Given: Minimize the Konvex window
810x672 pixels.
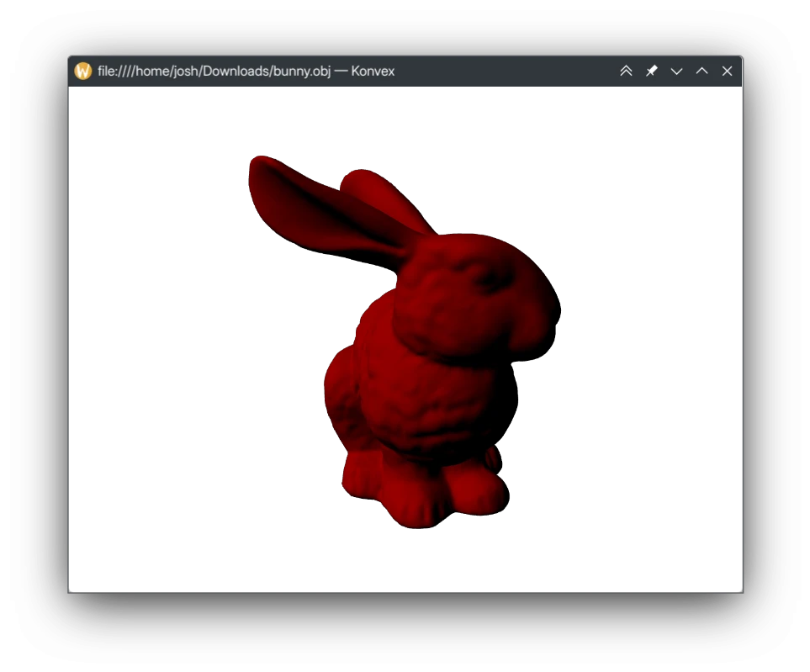Looking at the screenshot, I should tap(677, 71).
